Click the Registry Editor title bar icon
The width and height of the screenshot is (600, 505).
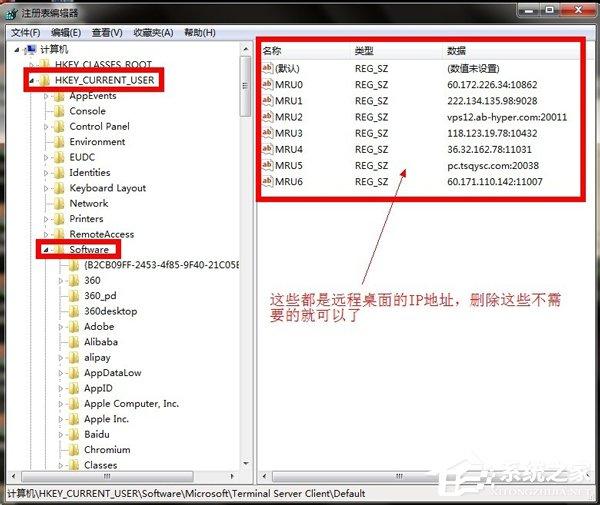click(10, 11)
